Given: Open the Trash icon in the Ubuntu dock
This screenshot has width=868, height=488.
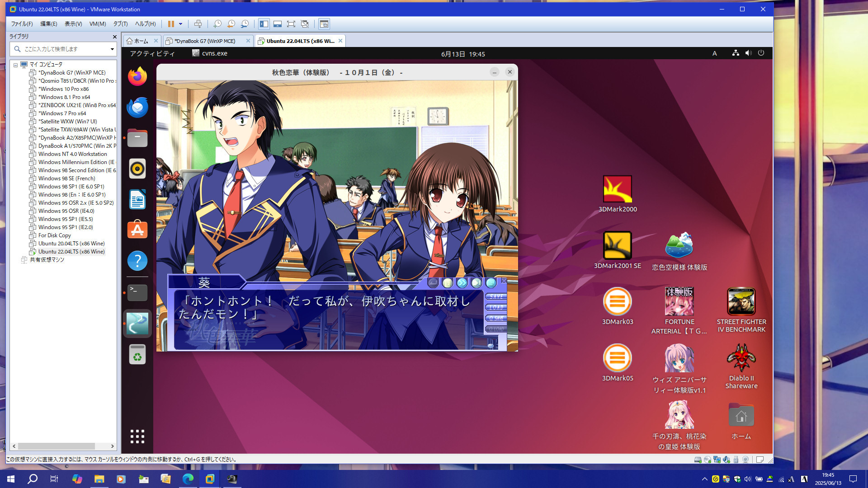Looking at the screenshot, I should [x=137, y=354].
